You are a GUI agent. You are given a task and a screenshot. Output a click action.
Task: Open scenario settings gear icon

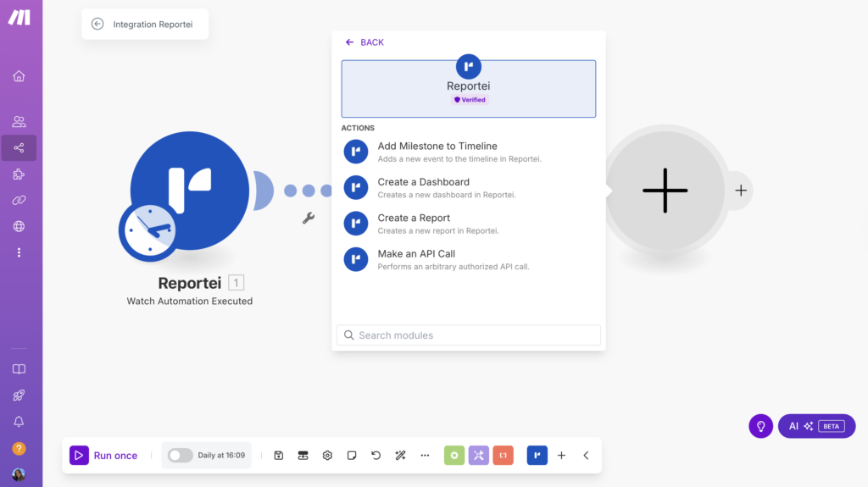tap(327, 456)
